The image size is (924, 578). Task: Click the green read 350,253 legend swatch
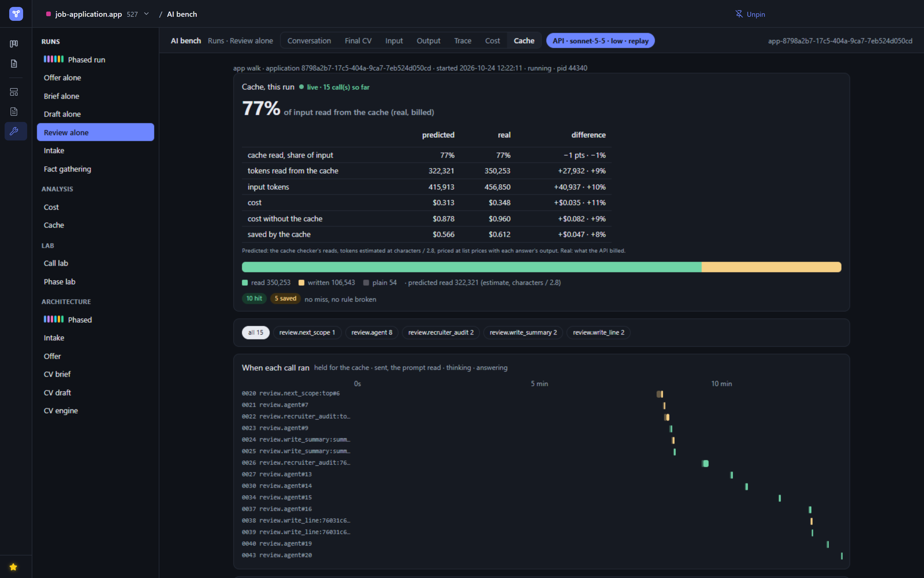(x=245, y=283)
